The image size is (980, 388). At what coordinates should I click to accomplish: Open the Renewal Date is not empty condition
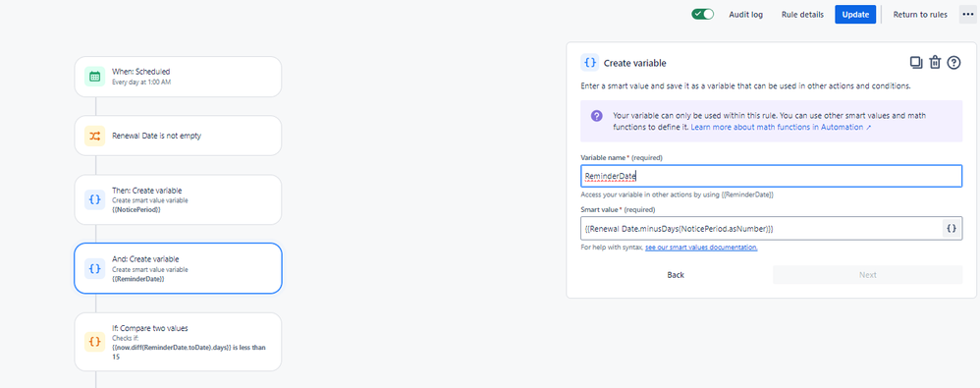pyautogui.click(x=178, y=135)
